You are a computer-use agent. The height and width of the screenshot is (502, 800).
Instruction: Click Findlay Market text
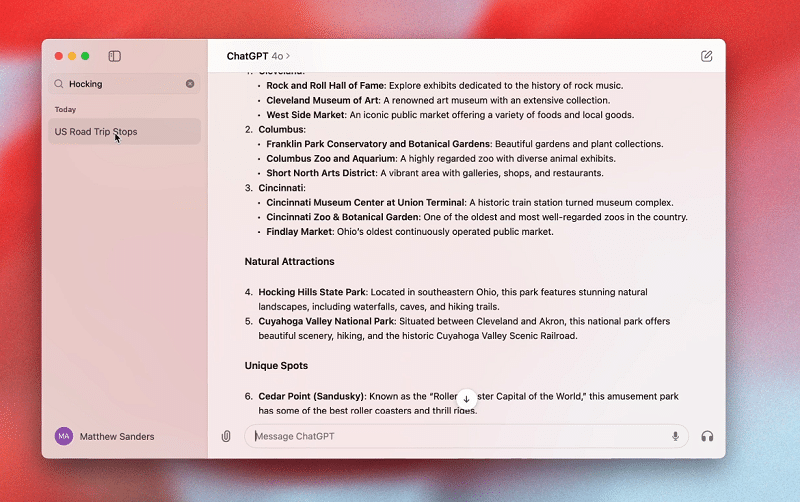pos(299,232)
